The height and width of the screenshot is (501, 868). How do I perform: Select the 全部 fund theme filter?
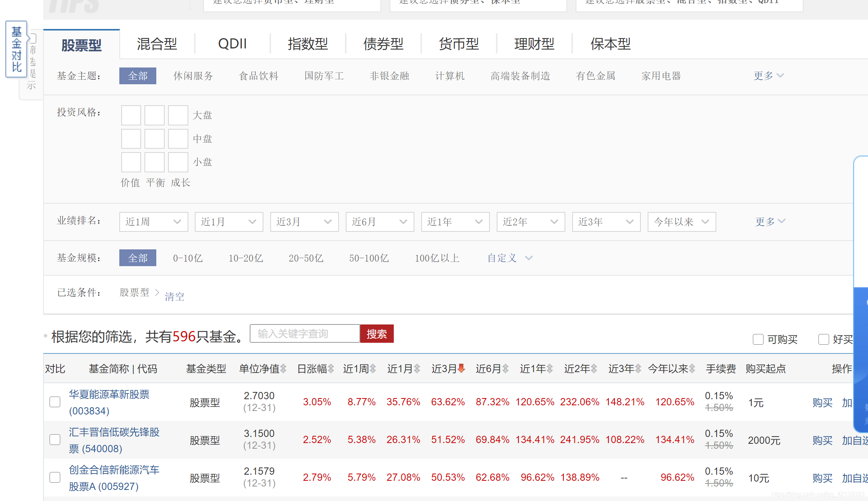pyautogui.click(x=138, y=76)
